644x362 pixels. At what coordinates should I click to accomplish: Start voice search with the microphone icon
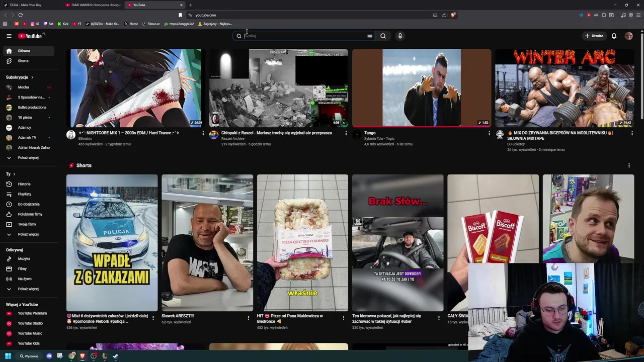[400, 36]
